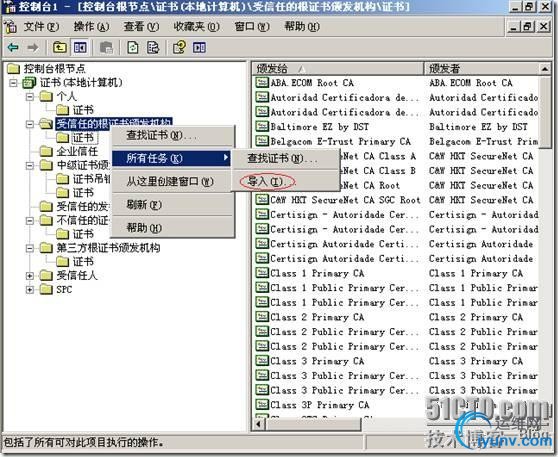The width and height of the screenshot is (558, 457).
Task: Expand the SPC tree node
Action: (30, 290)
